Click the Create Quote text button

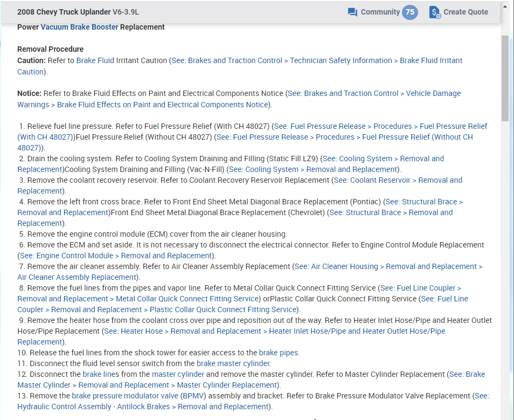[x=466, y=12]
